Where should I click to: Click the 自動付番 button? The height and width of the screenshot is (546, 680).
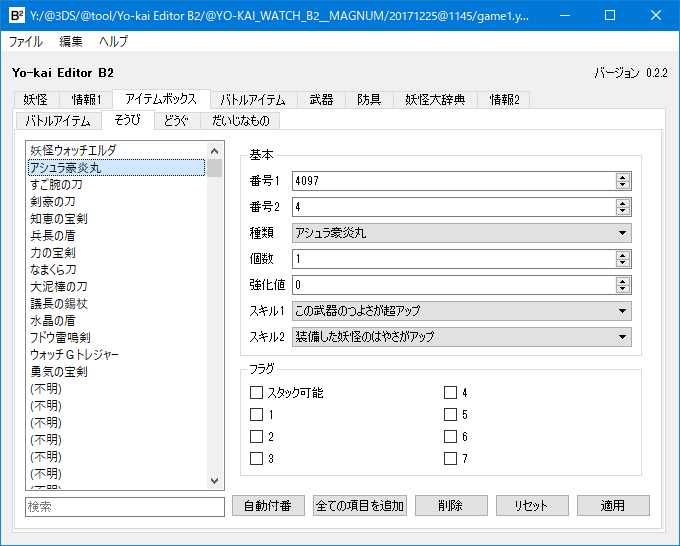(268, 506)
